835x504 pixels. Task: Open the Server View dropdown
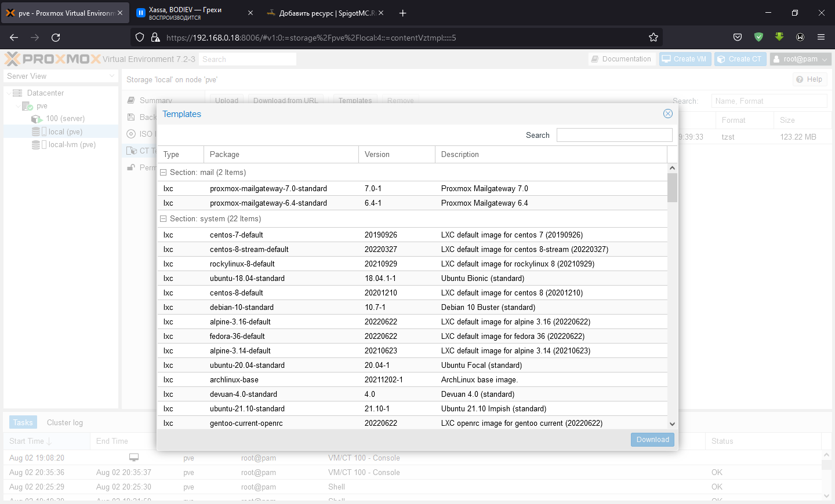(61, 76)
